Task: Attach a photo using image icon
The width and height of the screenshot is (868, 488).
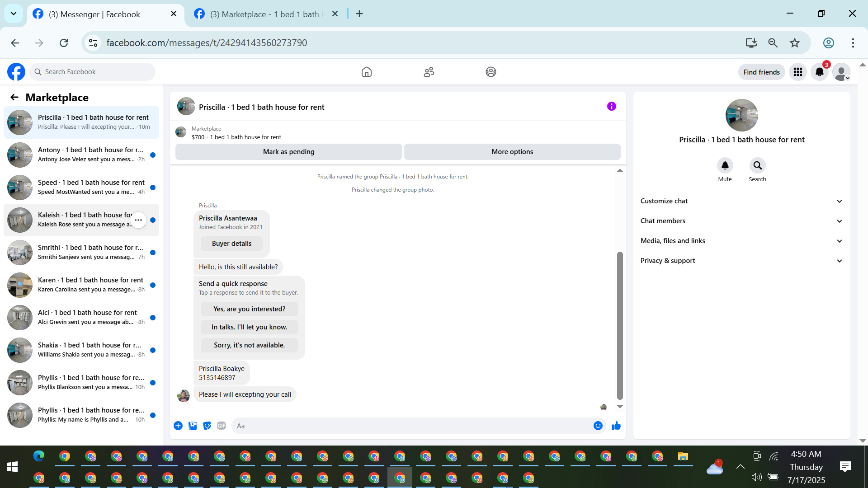Action: [x=193, y=426]
